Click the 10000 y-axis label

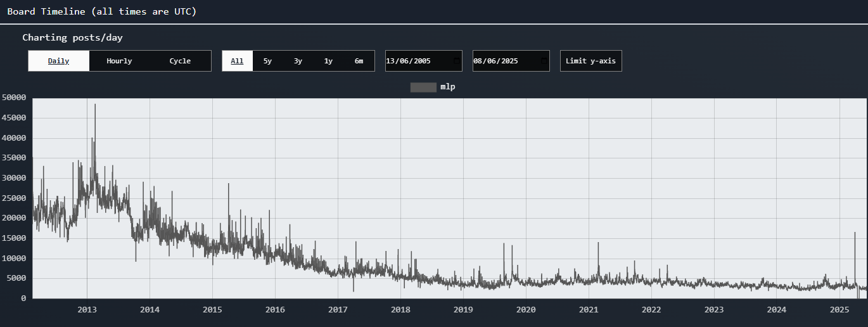coord(14,259)
